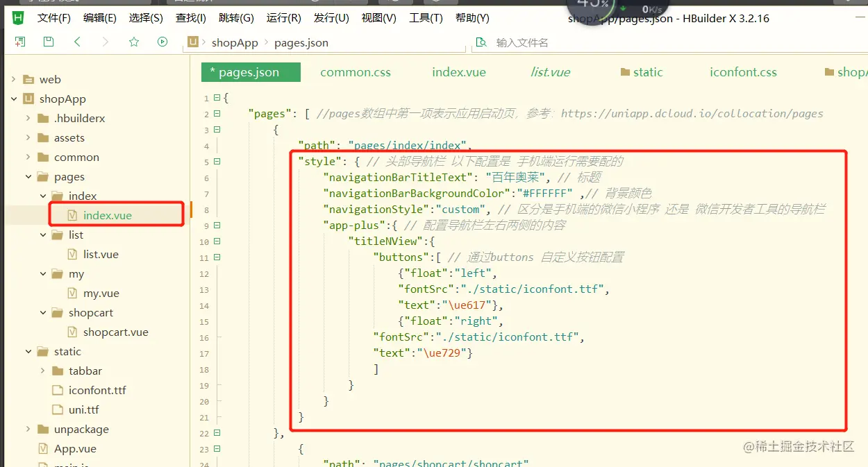
Task: Click the unpackage folder icon in tree
Action: point(43,429)
